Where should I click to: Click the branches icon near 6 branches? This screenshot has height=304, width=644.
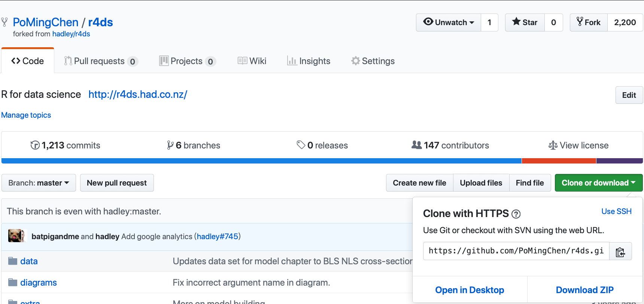point(170,145)
